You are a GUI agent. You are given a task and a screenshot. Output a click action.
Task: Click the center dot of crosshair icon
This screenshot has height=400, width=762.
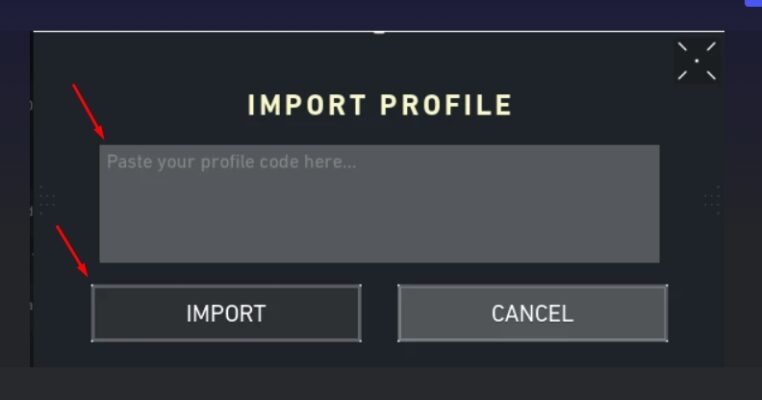696,61
